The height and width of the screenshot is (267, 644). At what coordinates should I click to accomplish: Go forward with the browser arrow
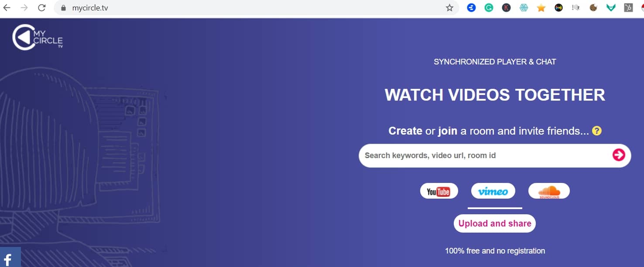pos(24,8)
